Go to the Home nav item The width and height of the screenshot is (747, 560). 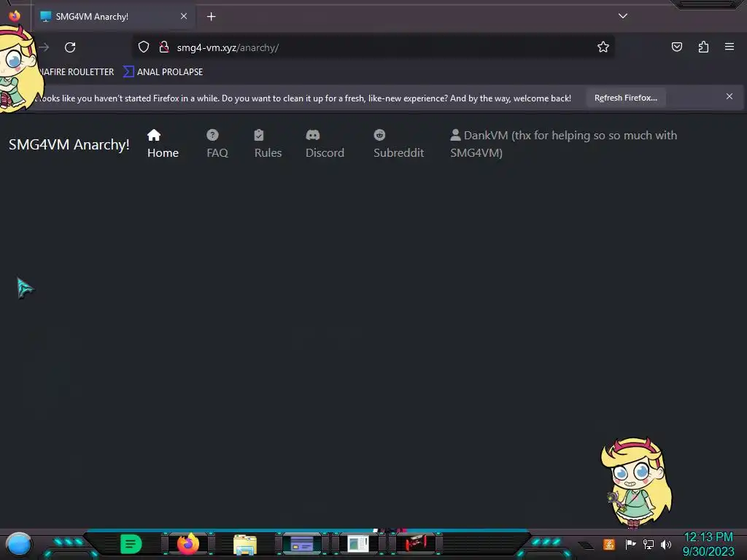click(163, 144)
